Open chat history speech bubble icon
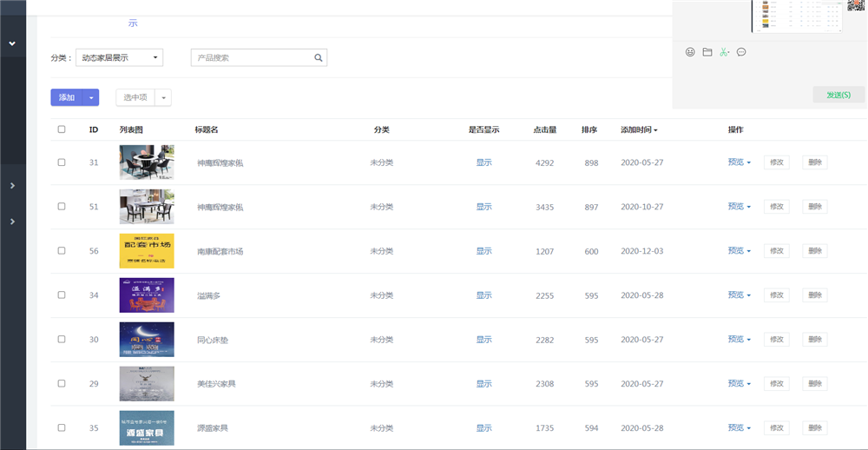This screenshot has width=868, height=450. tap(741, 52)
